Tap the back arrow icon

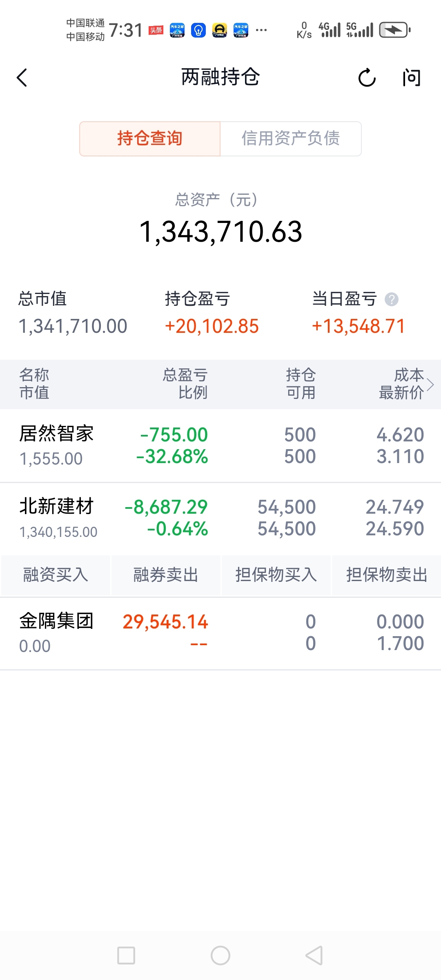pyautogui.click(x=22, y=78)
